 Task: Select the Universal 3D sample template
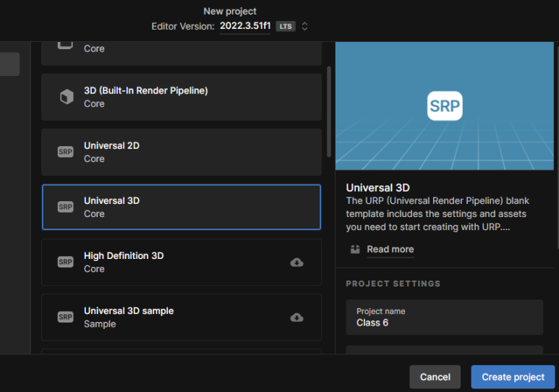[182, 317]
